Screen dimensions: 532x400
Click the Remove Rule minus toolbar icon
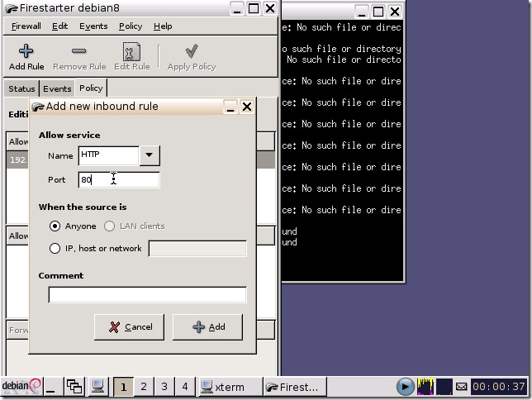pos(79,51)
